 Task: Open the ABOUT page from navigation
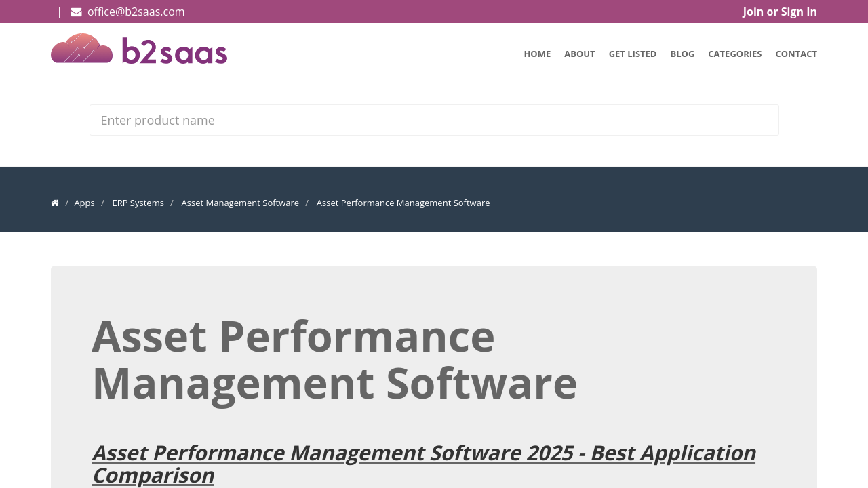tap(579, 54)
